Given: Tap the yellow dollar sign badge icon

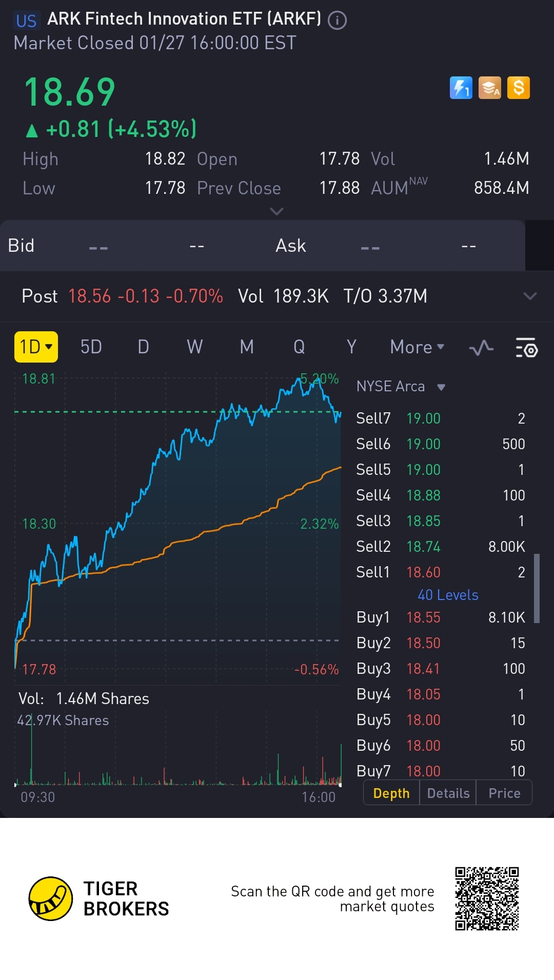Looking at the screenshot, I should (x=518, y=88).
